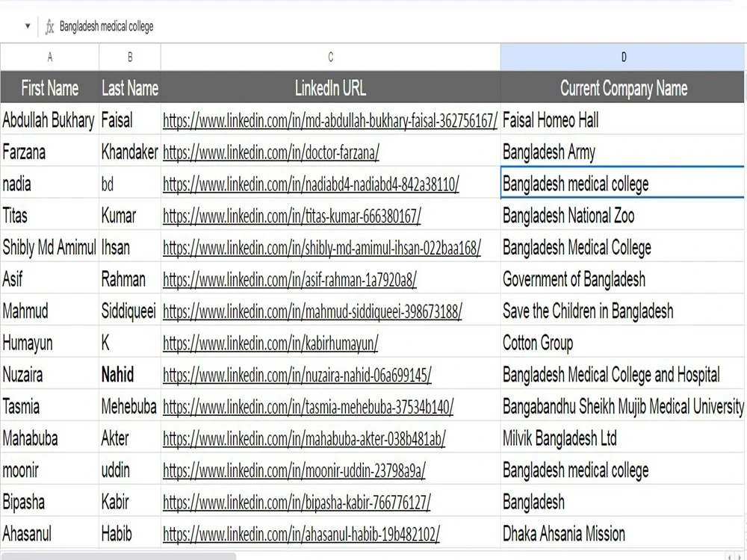Select the 'Bangladesh Army' company cell
Image resolution: width=747 pixels, height=560 pixels.
[x=622, y=152]
